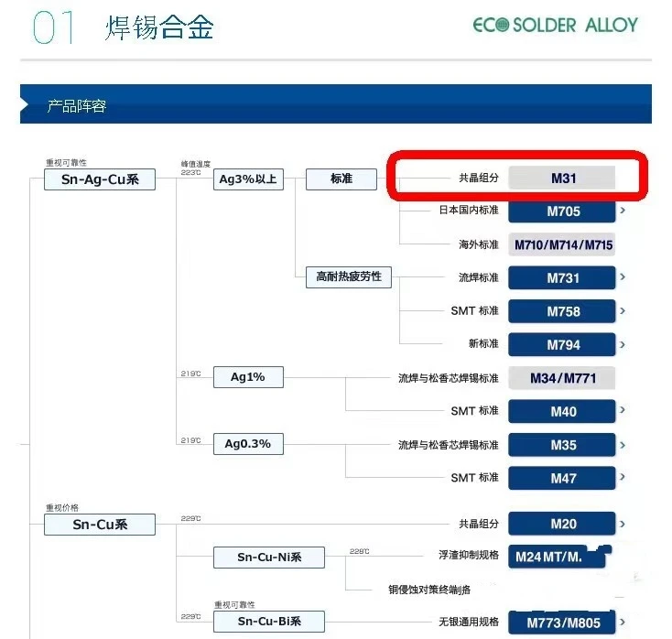This screenshot has height=639, width=672.
Task: Select the Sn-Ag-Cu系 category box
Action: pos(100,179)
